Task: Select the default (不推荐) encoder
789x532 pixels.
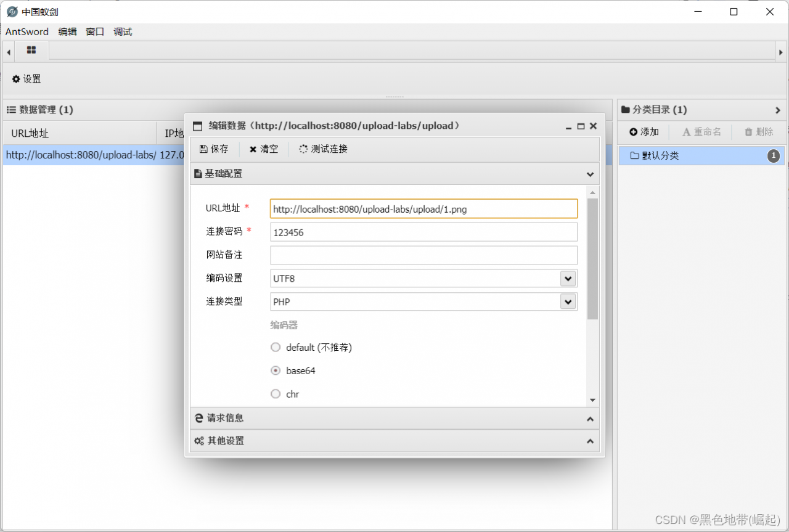Action: (276, 347)
